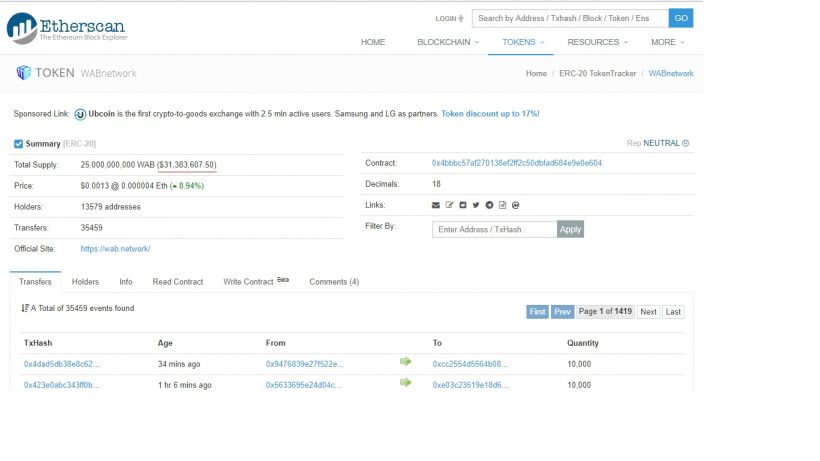Viewport: 820px width, 461px height.
Task: Click the sort icon beside total events
Action: 25,309
